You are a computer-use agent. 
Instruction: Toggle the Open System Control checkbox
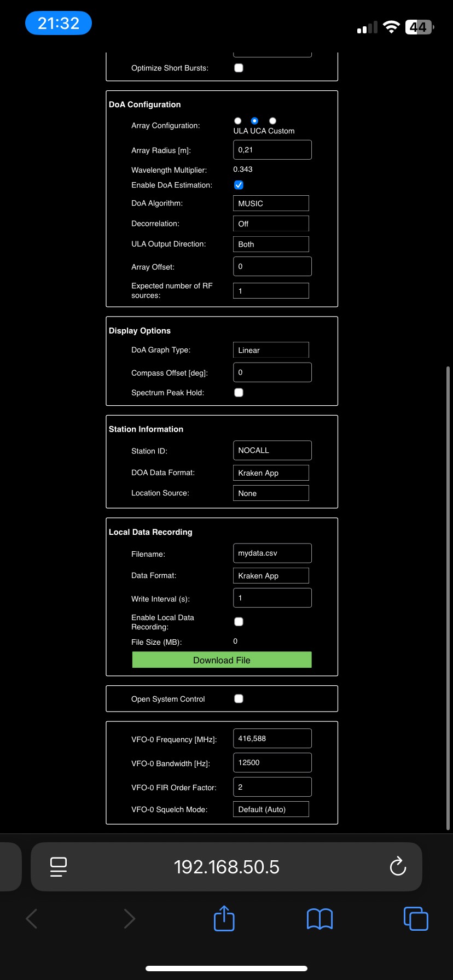coord(239,698)
